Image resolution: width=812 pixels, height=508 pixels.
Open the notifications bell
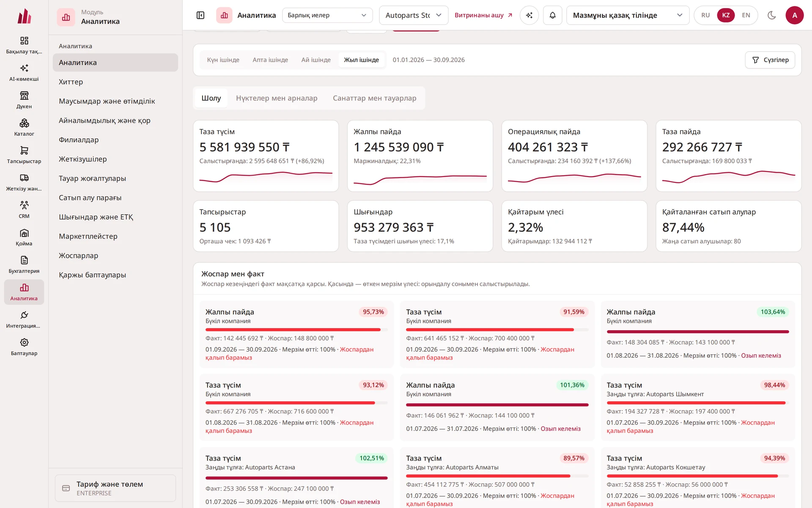pos(552,15)
